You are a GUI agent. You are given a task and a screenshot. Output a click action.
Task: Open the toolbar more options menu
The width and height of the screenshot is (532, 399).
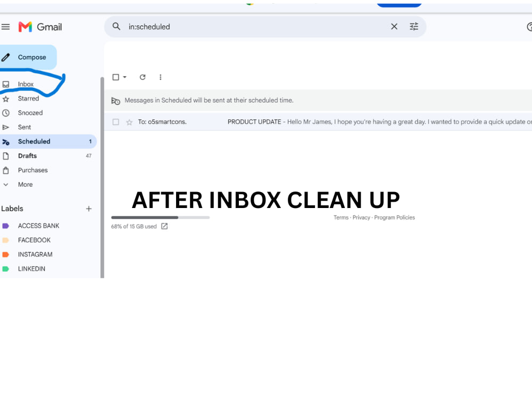pos(161,77)
